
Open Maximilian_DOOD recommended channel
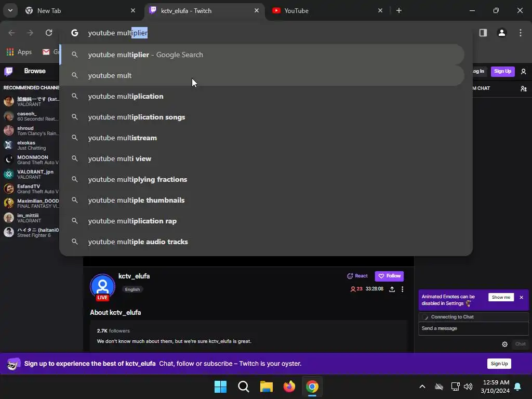click(31, 203)
